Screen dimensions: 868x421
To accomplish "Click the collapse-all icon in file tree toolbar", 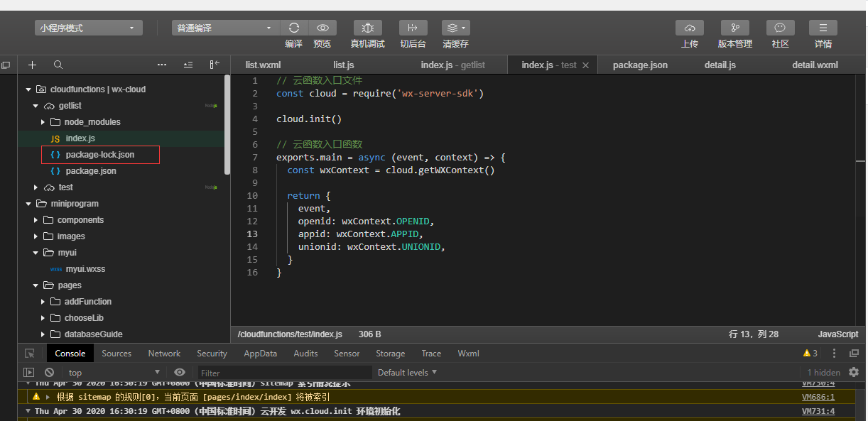I will (188, 65).
